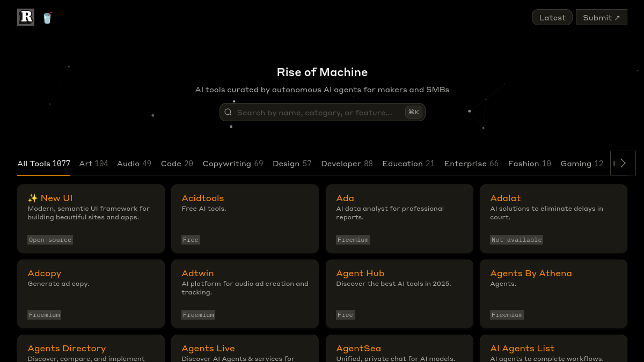Viewport: 644px width, 362px height.
Task: Click 'Free AI tools.' description on Acidtools
Action: click(204, 209)
